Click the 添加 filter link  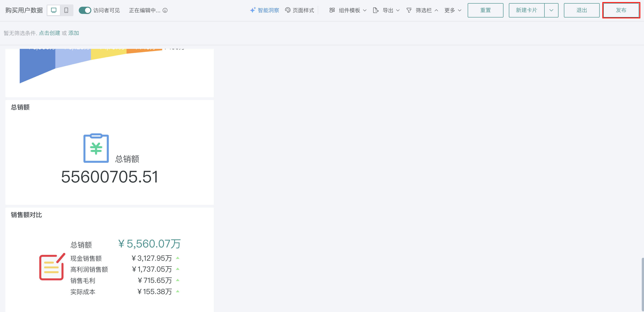[73, 33]
